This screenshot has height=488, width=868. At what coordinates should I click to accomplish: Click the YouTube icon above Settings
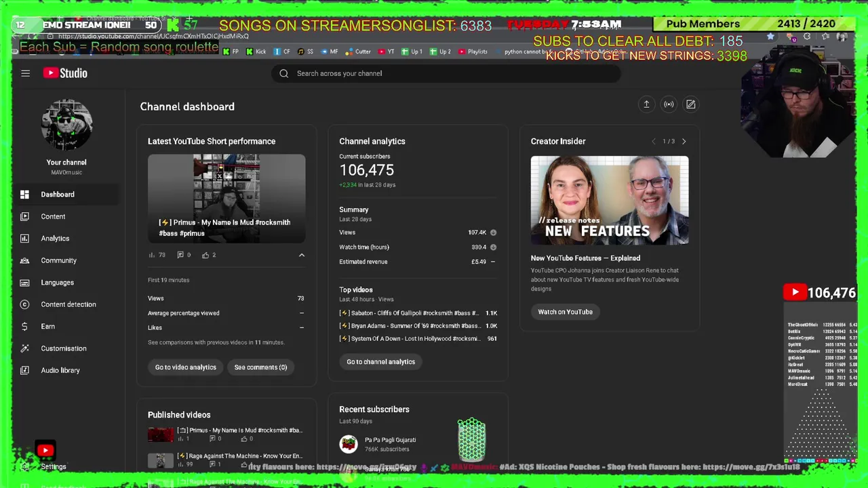pos(45,450)
